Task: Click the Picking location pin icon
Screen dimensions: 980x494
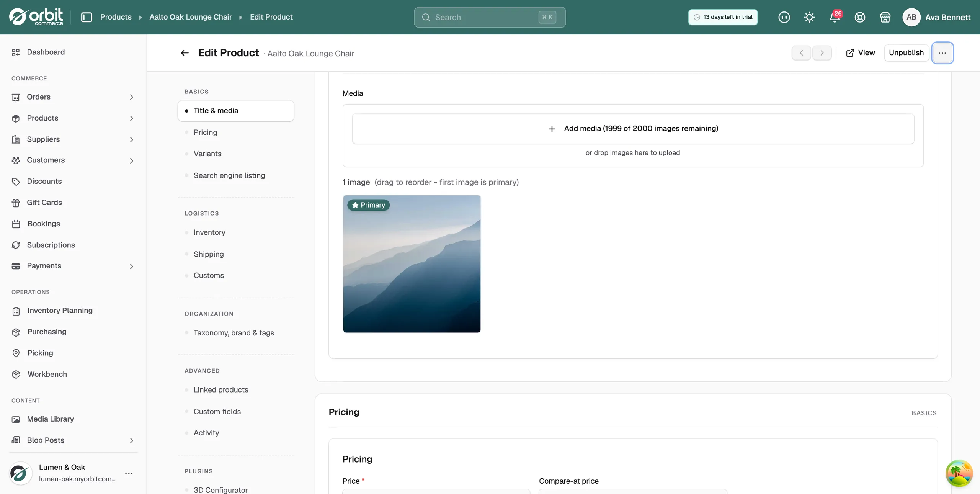Action: pyautogui.click(x=16, y=353)
